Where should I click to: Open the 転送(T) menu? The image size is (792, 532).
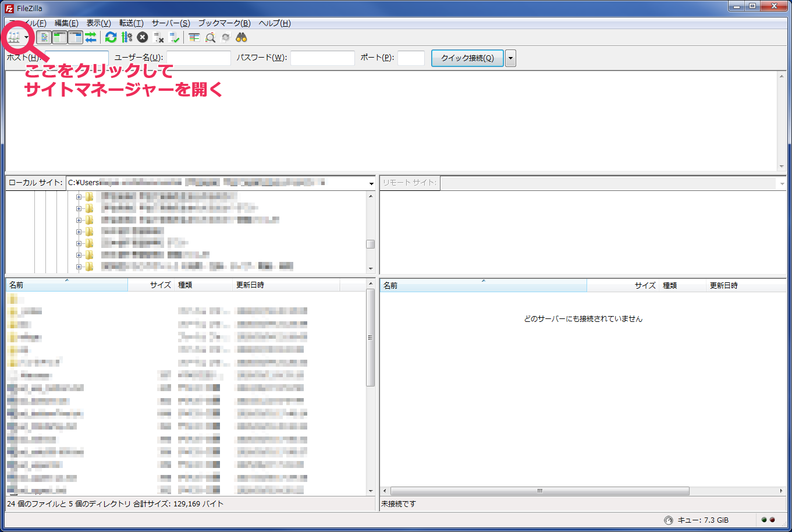pyautogui.click(x=131, y=23)
